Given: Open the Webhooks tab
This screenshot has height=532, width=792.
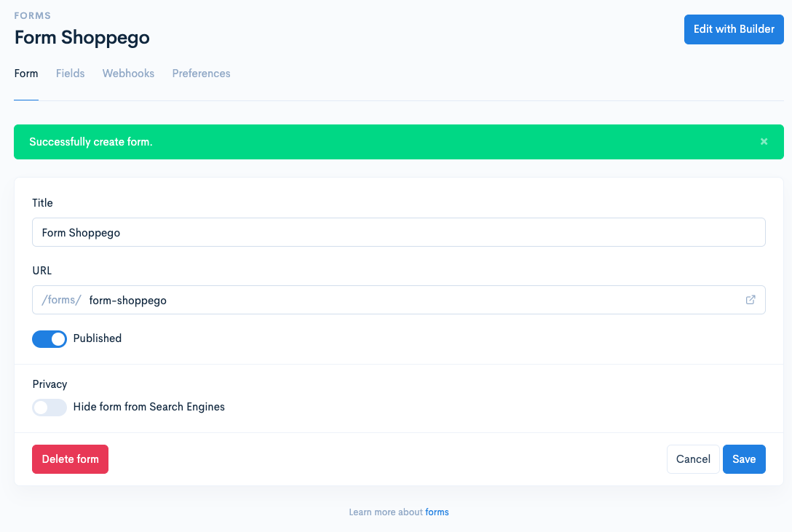Looking at the screenshot, I should tap(128, 74).
